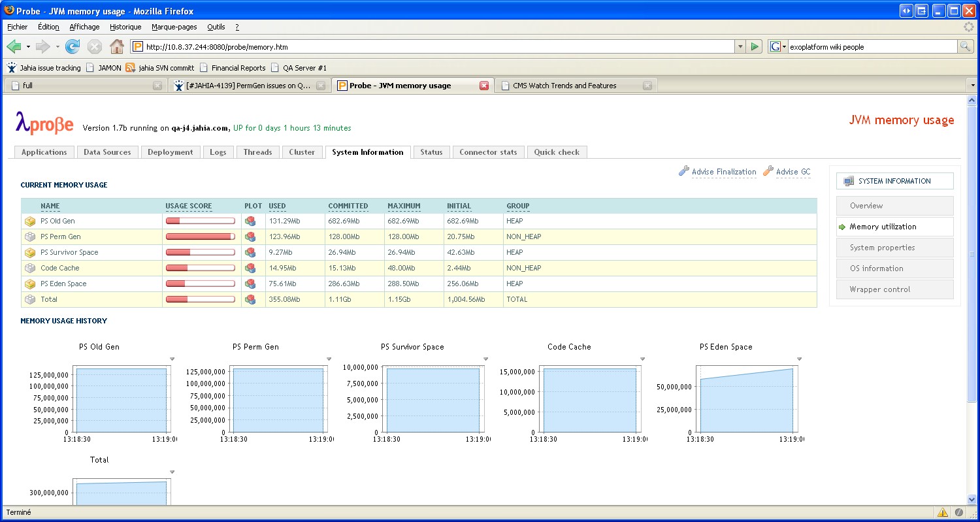The image size is (980, 522).
Task: Open Jahia issue tracking bookmark
Action: (44, 68)
